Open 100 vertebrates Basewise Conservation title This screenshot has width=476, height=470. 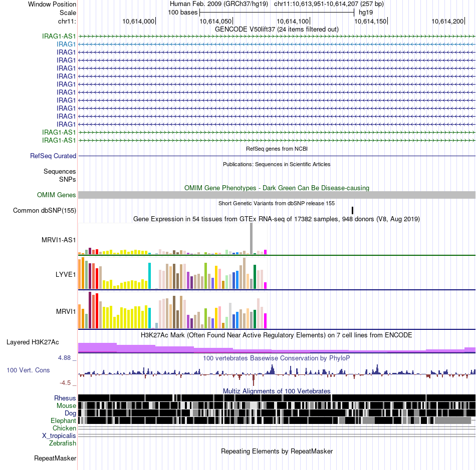277,358
